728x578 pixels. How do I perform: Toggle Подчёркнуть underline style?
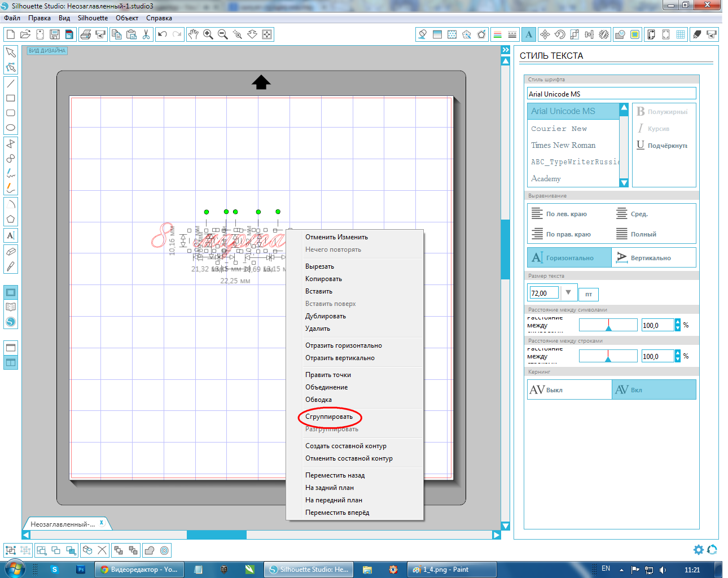[x=663, y=146]
